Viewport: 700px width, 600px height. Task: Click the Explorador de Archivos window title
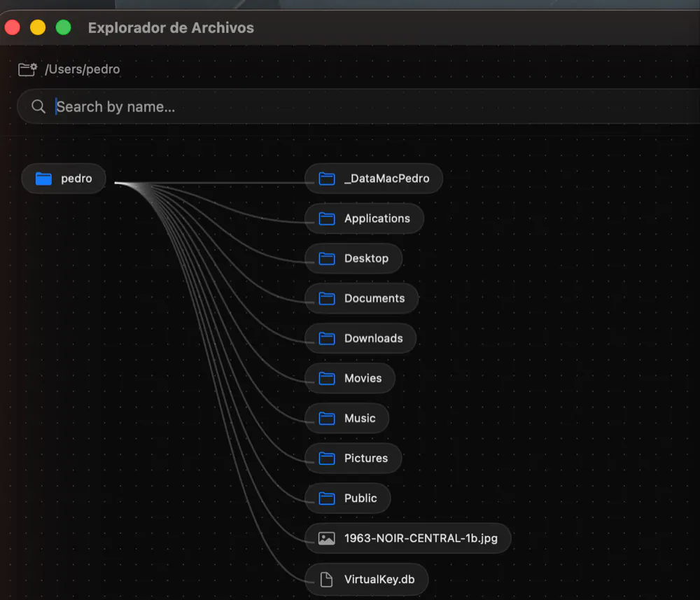(x=171, y=28)
